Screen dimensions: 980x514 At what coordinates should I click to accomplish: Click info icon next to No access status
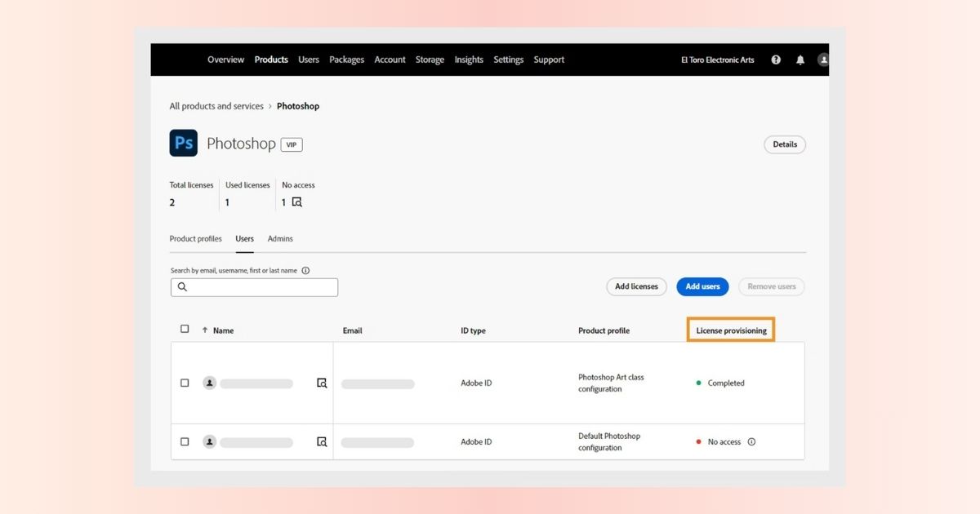[x=751, y=441]
